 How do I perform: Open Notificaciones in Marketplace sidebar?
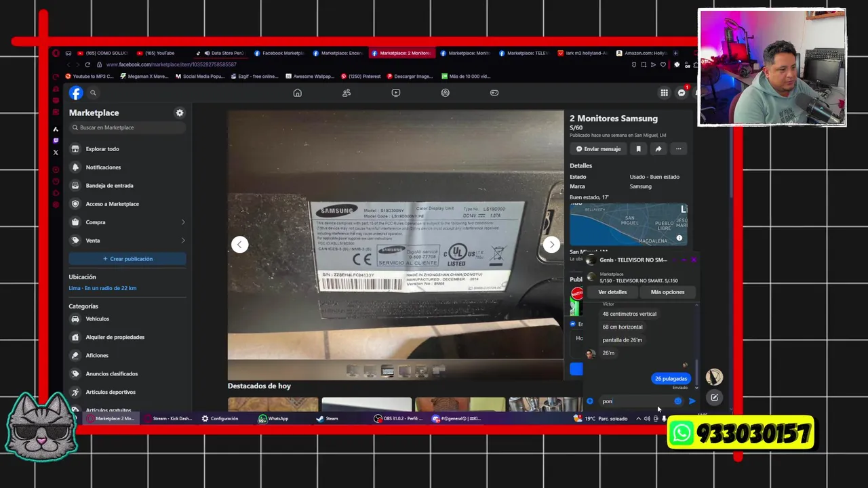tap(127, 167)
